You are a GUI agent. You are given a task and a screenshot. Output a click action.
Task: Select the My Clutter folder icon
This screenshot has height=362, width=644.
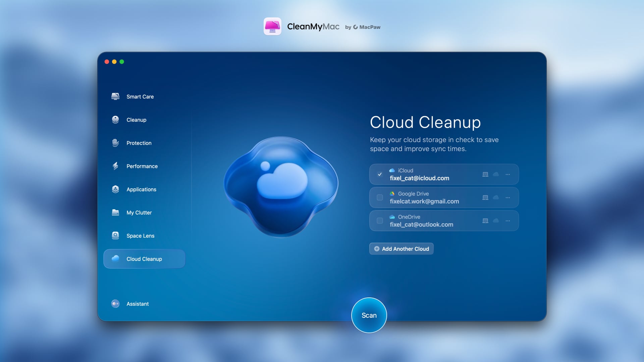(115, 213)
